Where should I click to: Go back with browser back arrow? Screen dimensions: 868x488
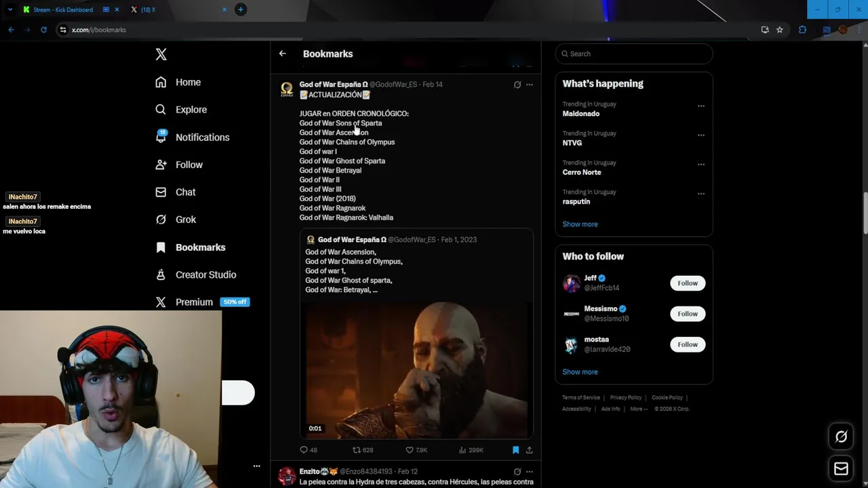point(11,30)
